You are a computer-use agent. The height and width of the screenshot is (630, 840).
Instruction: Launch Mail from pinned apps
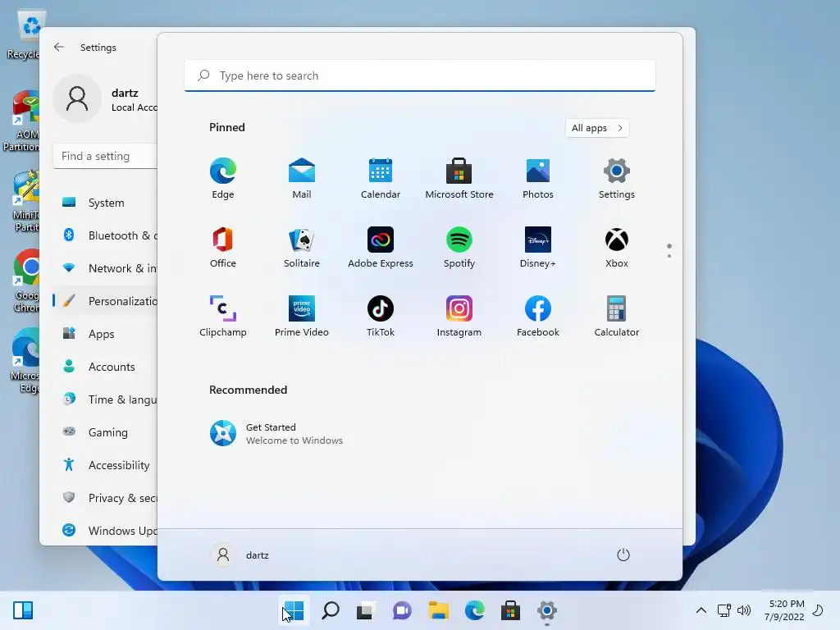[x=302, y=179]
